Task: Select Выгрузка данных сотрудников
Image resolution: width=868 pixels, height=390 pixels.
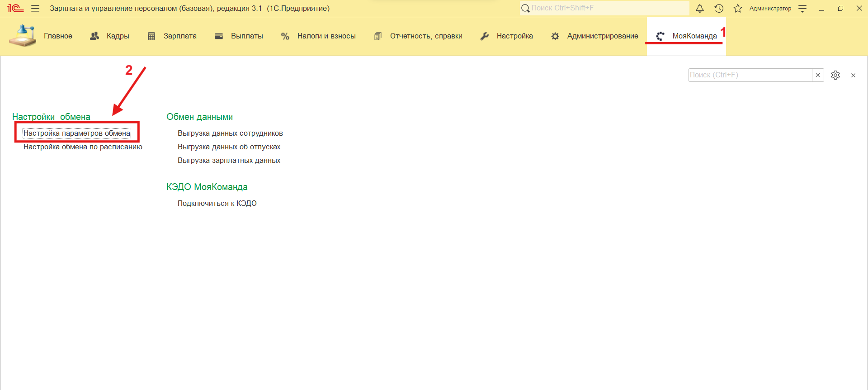Action: tap(230, 133)
